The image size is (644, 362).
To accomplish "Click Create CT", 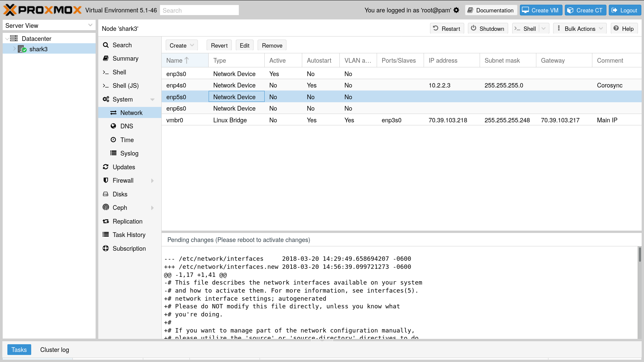I will (585, 10).
